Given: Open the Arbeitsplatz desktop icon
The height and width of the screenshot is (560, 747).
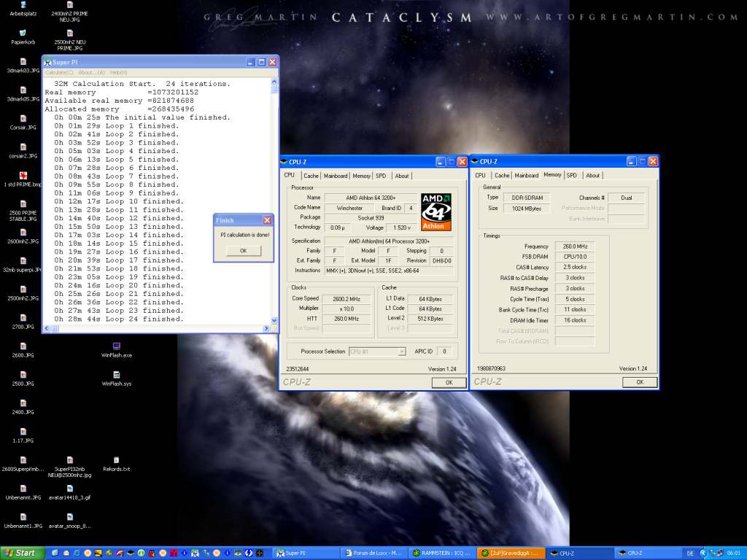Looking at the screenshot, I should coord(23,9).
